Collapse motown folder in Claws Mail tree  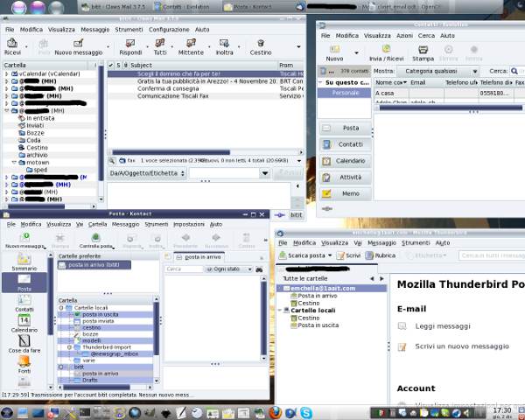(x=14, y=163)
